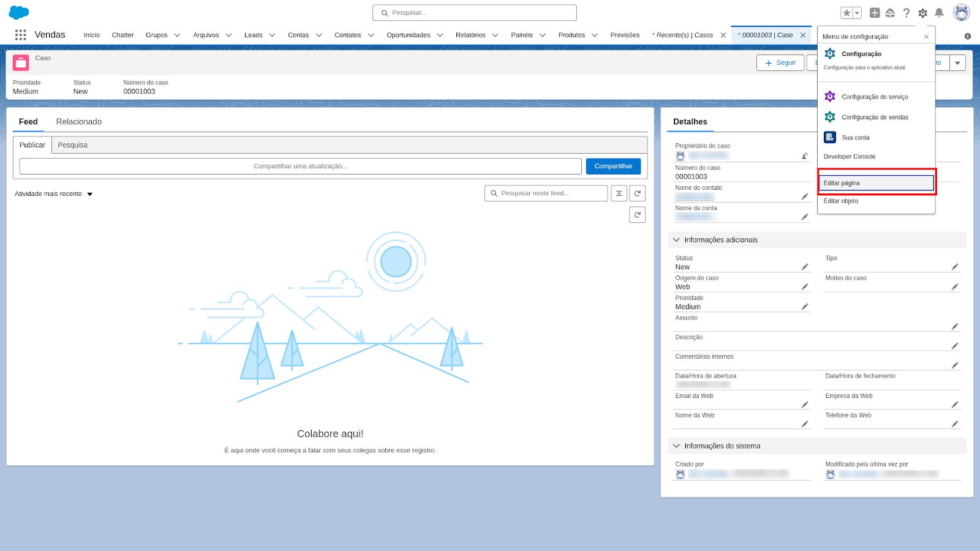
Task: Expand the Oportunidades nav dropdown chevron
Action: coord(440,36)
